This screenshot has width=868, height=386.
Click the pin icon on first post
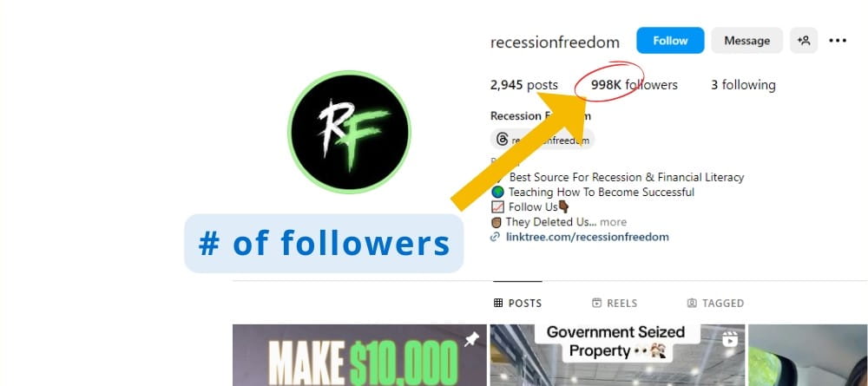pyautogui.click(x=471, y=341)
